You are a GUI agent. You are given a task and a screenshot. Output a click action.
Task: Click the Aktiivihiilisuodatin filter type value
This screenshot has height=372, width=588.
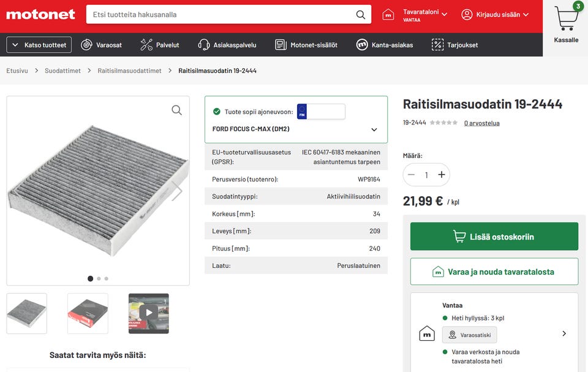(353, 196)
